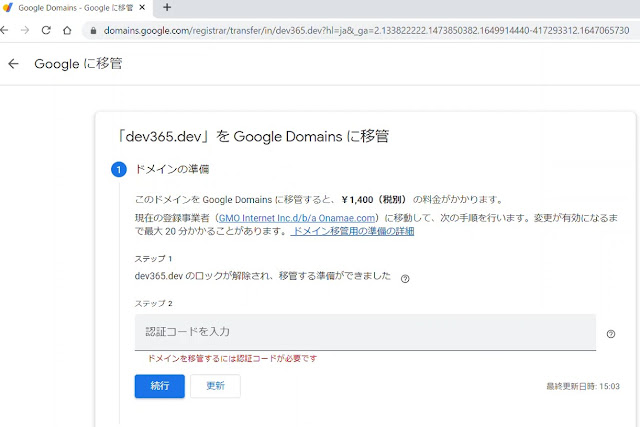The height and width of the screenshot is (427, 640).
Task: Select the page title Googleに移管
Action: (78, 64)
